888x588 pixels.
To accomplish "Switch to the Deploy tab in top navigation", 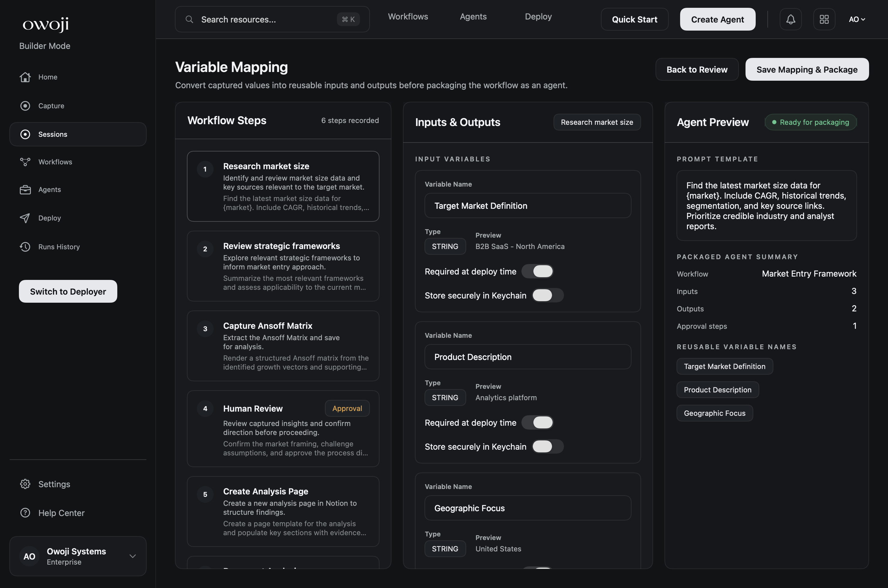I will (538, 16).
